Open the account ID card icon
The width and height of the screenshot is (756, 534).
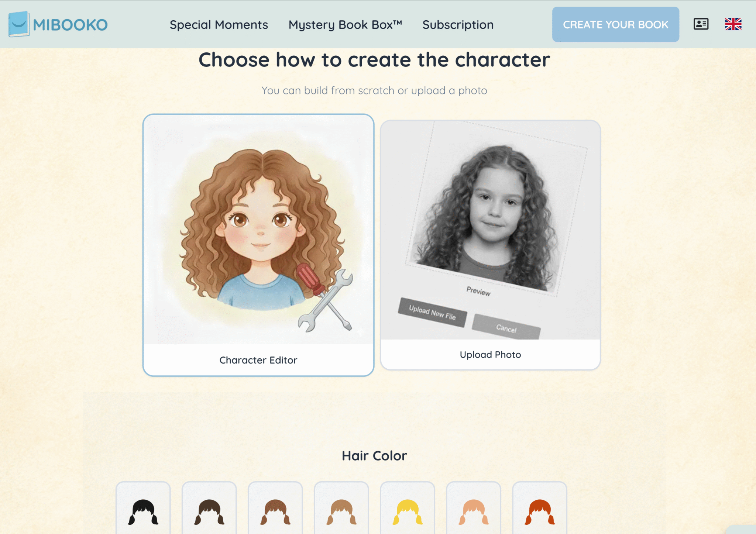tap(701, 24)
